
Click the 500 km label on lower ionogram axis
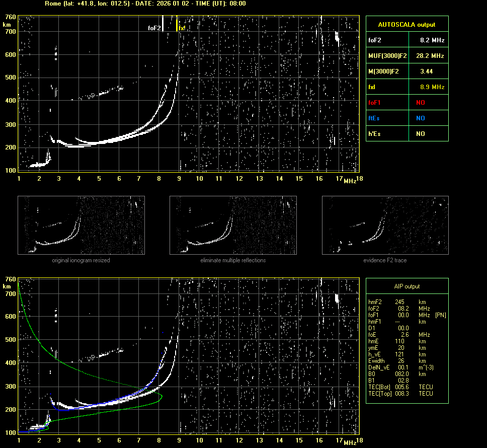pos(10,340)
